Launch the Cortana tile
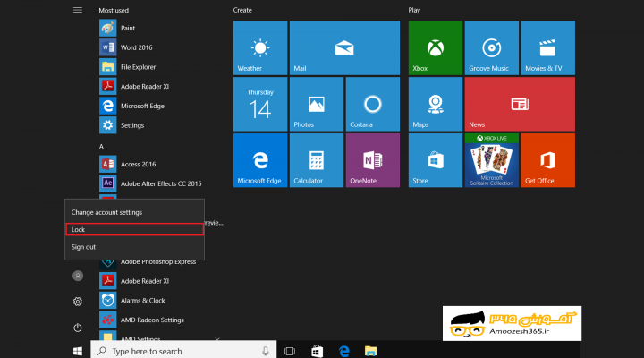 point(372,104)
